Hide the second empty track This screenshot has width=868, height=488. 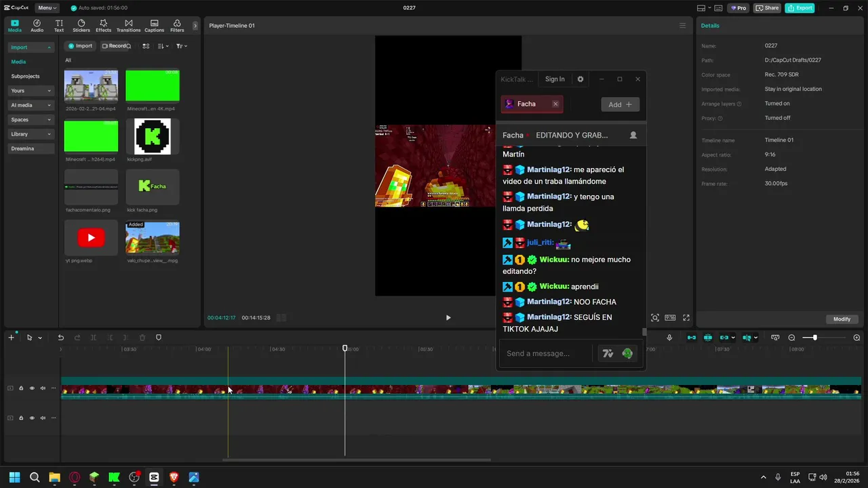(32, 418)
